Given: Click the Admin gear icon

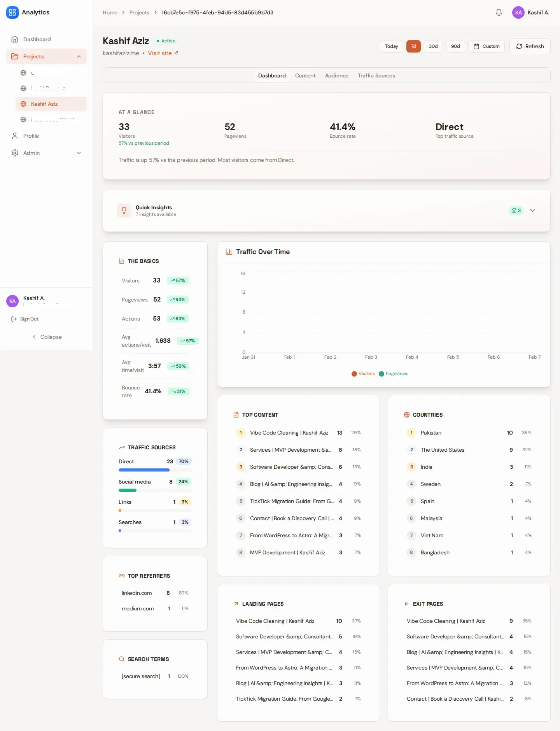Looking at the screenshot, I should tap(15, 153).
